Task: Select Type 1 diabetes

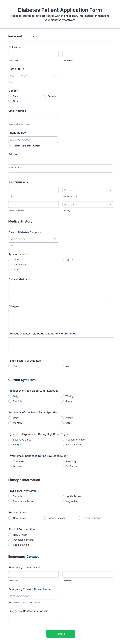Action: click(10, 259)
